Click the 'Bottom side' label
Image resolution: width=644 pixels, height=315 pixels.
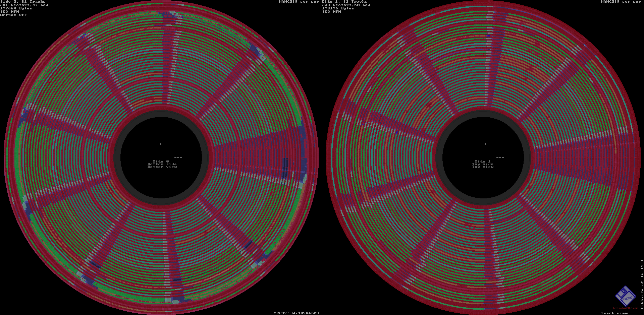tap(162, 164)
